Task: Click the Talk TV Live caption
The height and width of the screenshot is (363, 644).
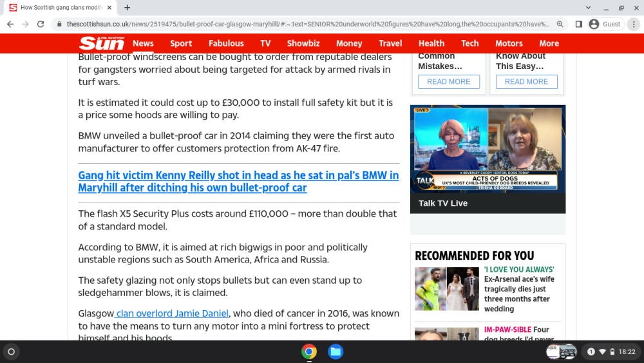Action: [443, 203]
